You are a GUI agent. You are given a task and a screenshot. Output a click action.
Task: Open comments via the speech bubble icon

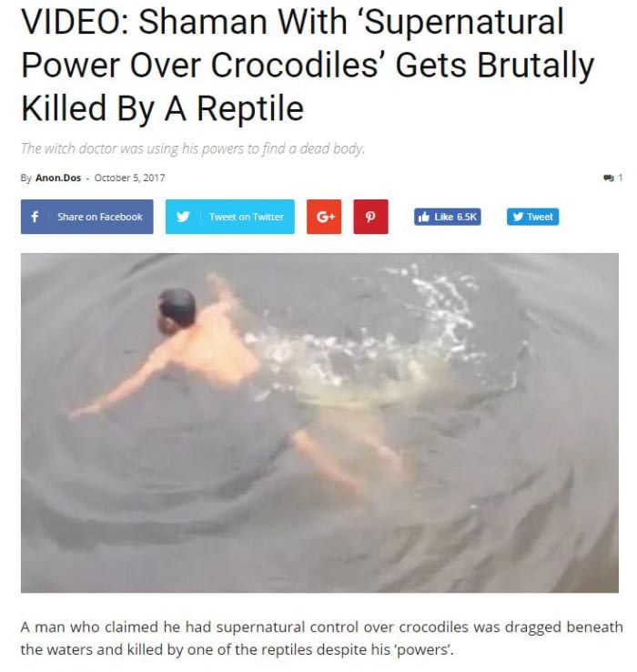(608, 178)
